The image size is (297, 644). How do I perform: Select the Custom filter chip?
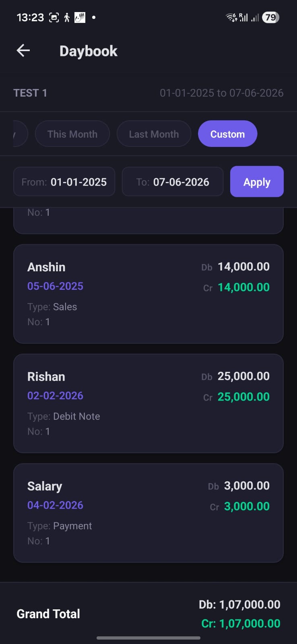coord(227,134)
